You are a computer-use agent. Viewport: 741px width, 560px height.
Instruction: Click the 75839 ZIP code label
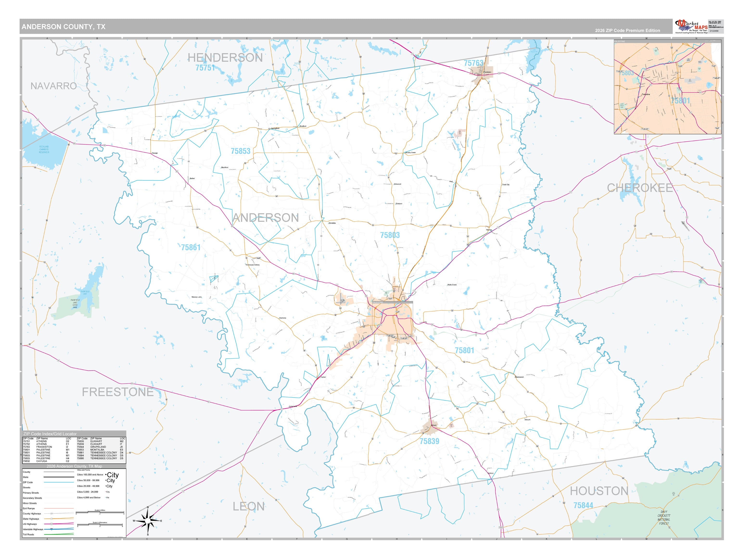pos(429,441)
